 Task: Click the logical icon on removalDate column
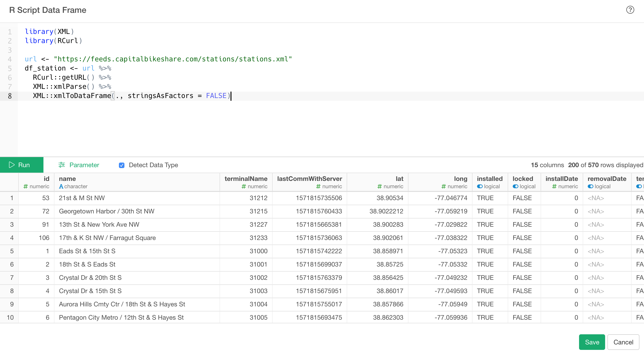click(591, 187)
